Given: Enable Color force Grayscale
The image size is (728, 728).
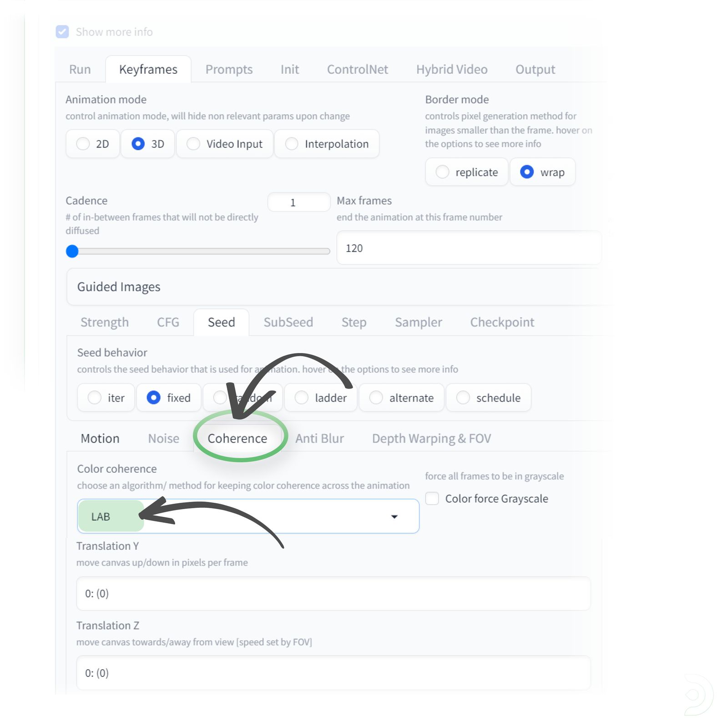Looking at the screenshot, I should click(x=431, y=498).
